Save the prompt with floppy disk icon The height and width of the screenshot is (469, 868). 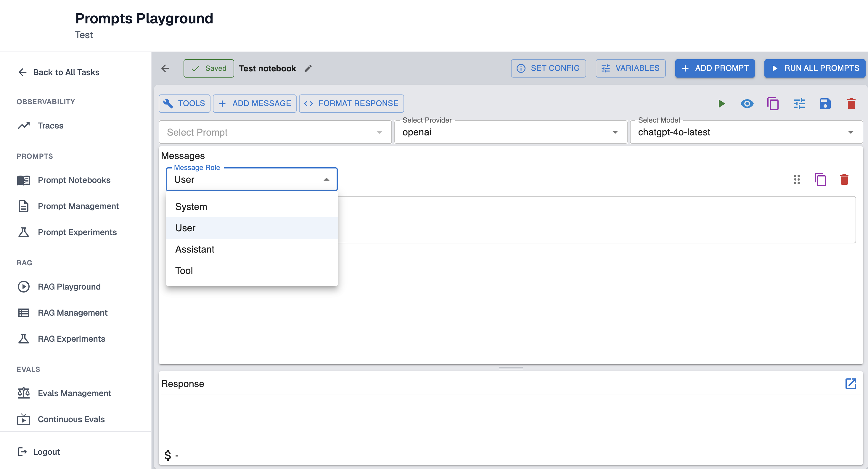point(825,103)
